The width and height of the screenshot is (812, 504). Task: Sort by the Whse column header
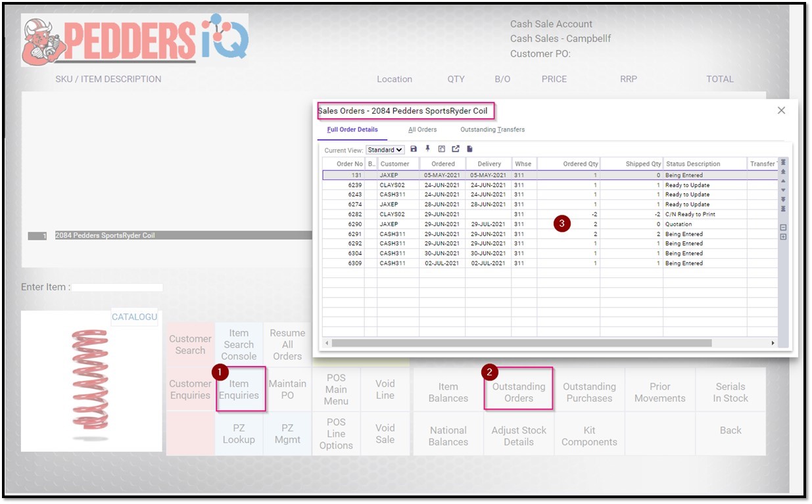pos(524,164)
